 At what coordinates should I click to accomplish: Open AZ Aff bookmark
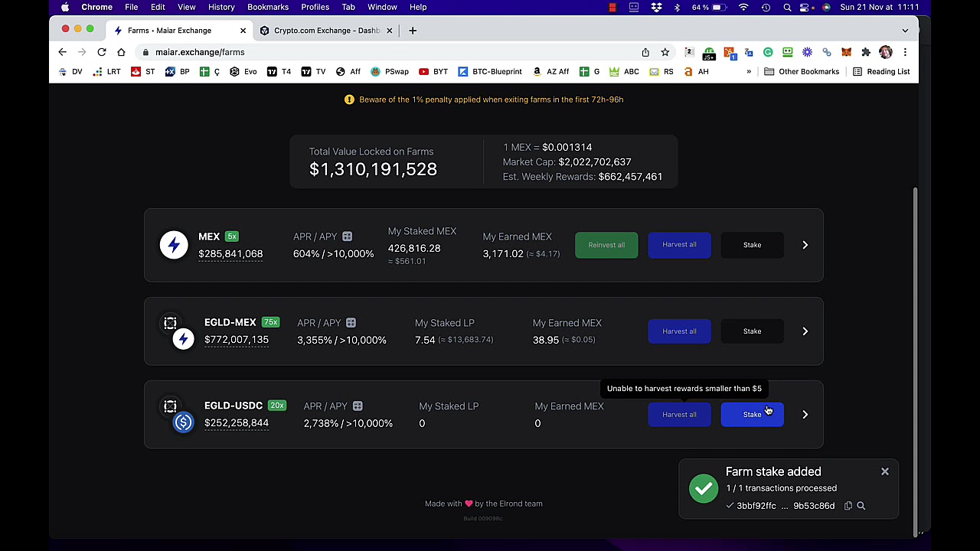[550, 72]
